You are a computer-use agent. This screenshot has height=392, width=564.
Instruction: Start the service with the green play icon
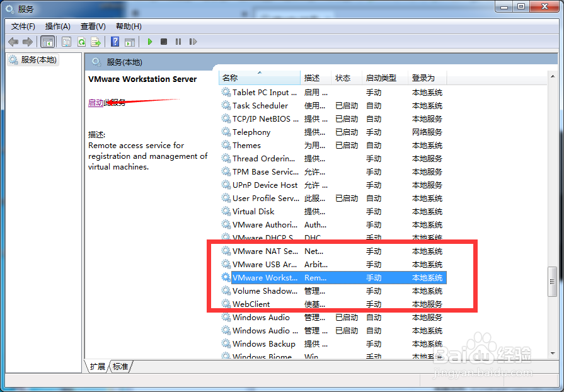(150, 42)
